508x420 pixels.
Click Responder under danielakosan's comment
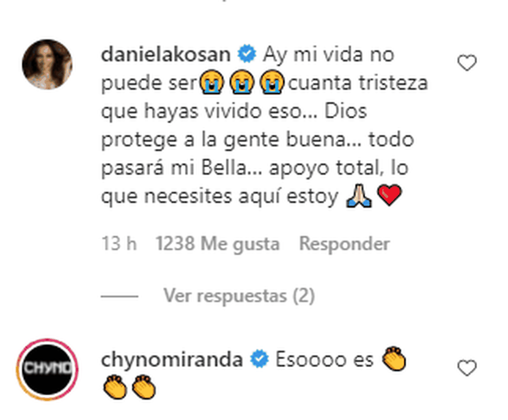click(x=344, y=244)
